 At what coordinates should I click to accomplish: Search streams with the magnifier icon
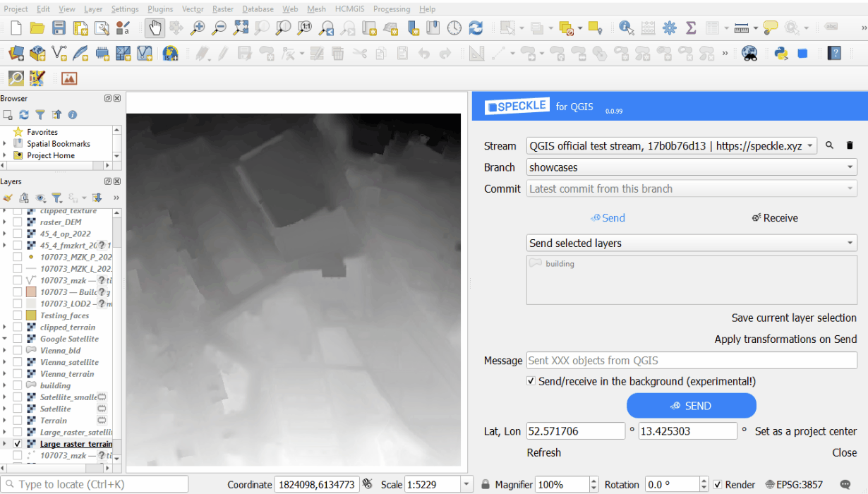[830, 145]
